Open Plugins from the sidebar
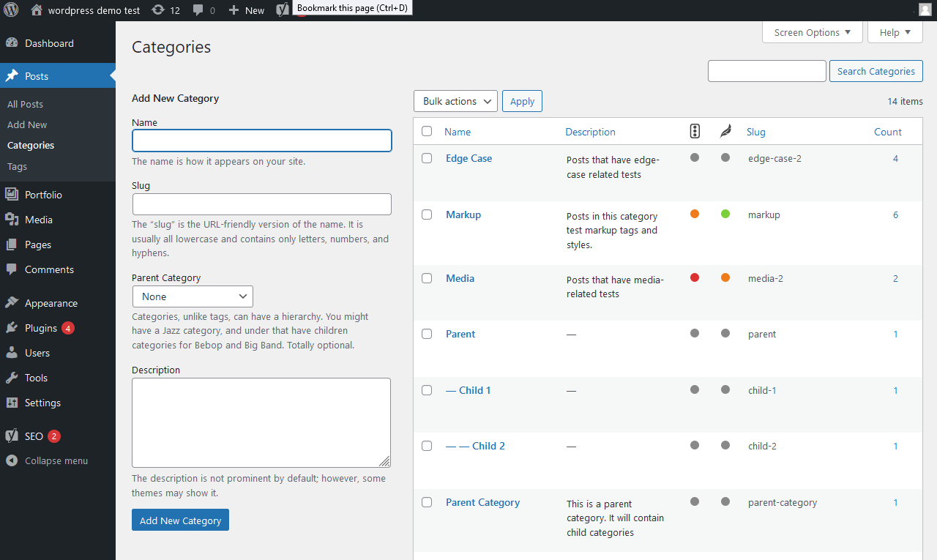Viewport: 937px width, 560px height. pyautogui.click(x=41, y=328)
